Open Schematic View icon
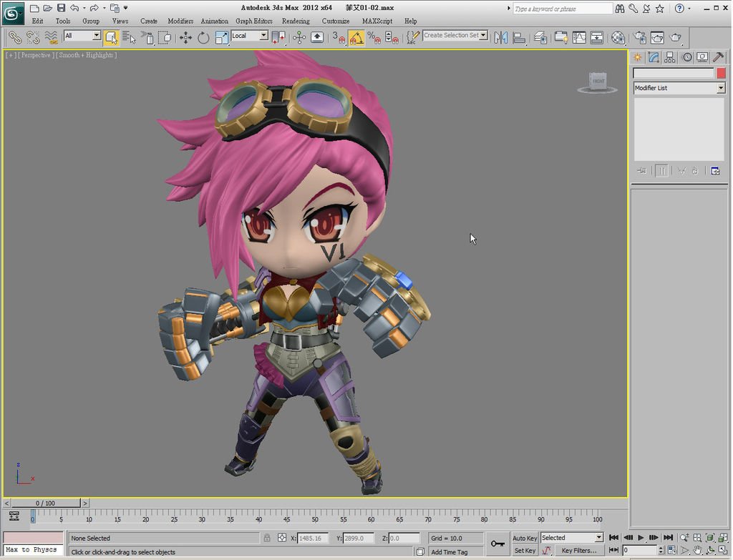Image resolution: width=733 pixels, height=560 pixels. (x=596, y=37)
